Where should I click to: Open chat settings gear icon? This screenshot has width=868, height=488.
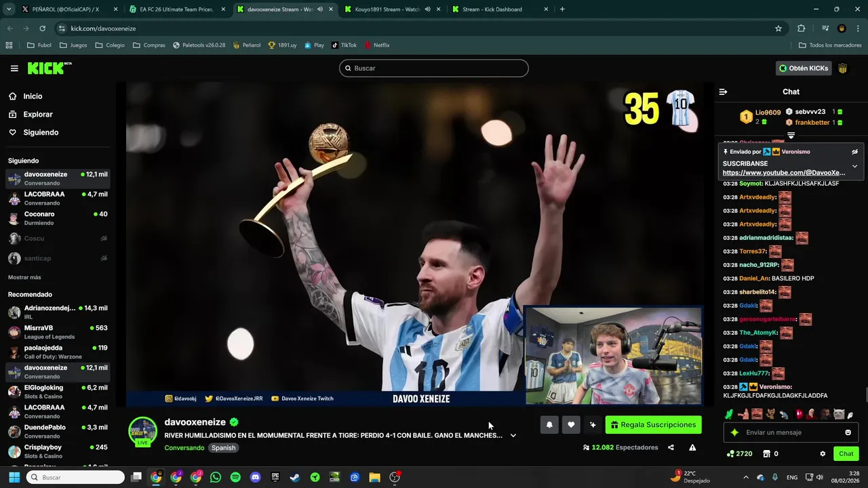point(823,454)
